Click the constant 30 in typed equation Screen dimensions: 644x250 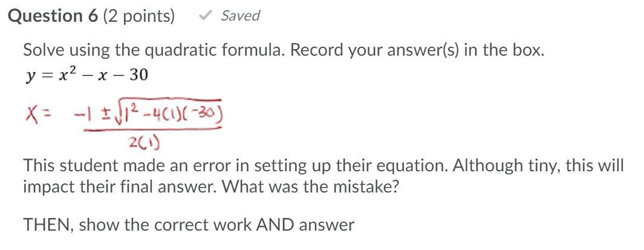tap(139, 75)
